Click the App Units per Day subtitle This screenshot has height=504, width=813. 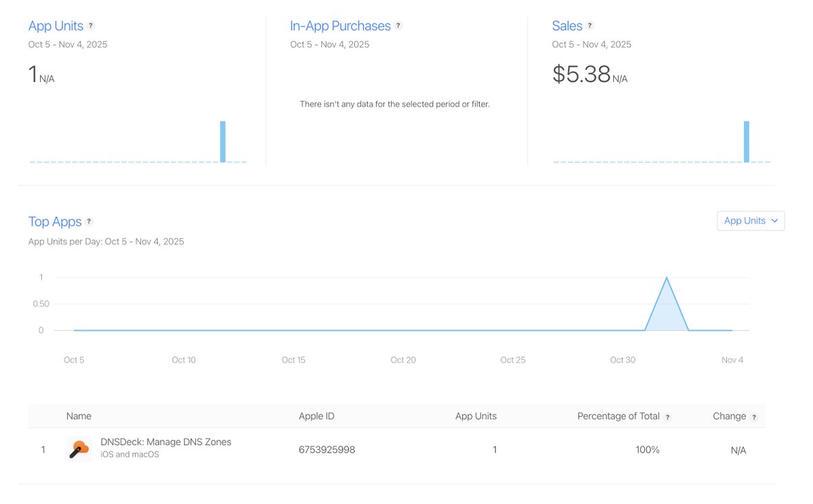106,242
